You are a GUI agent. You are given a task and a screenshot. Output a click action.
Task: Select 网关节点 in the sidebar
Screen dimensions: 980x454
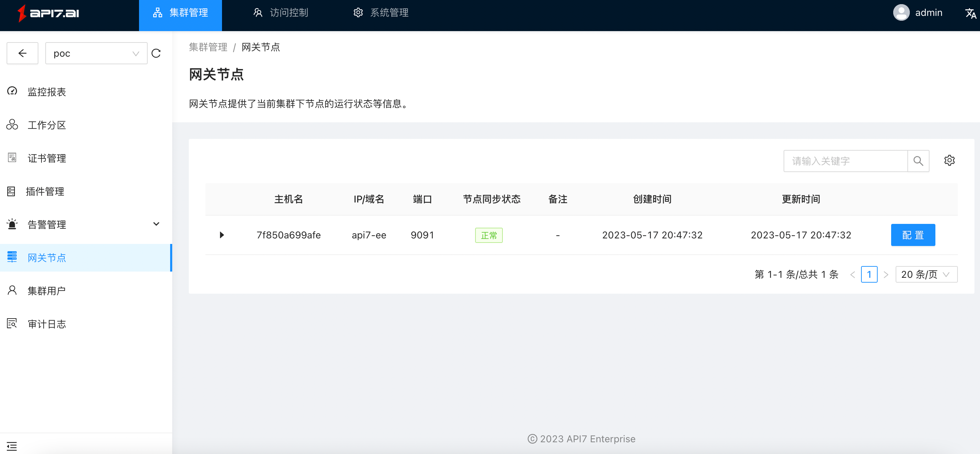point(86,258)
